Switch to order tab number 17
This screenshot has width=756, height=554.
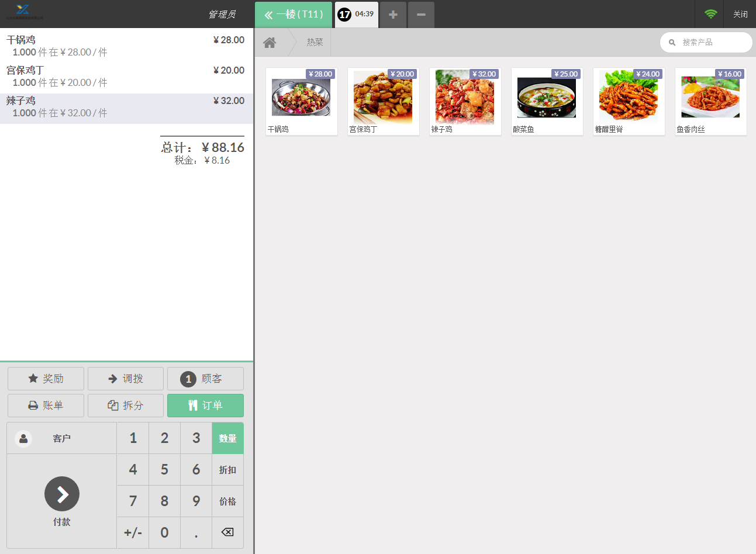pos(357,15)
